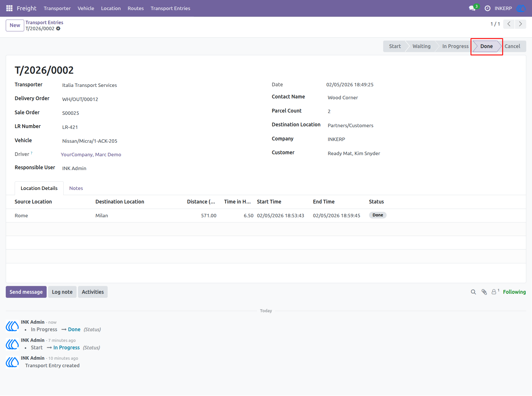Attach files with the paperclip icon
This screenshot has width=532, height=396.
tap(484, 292)
